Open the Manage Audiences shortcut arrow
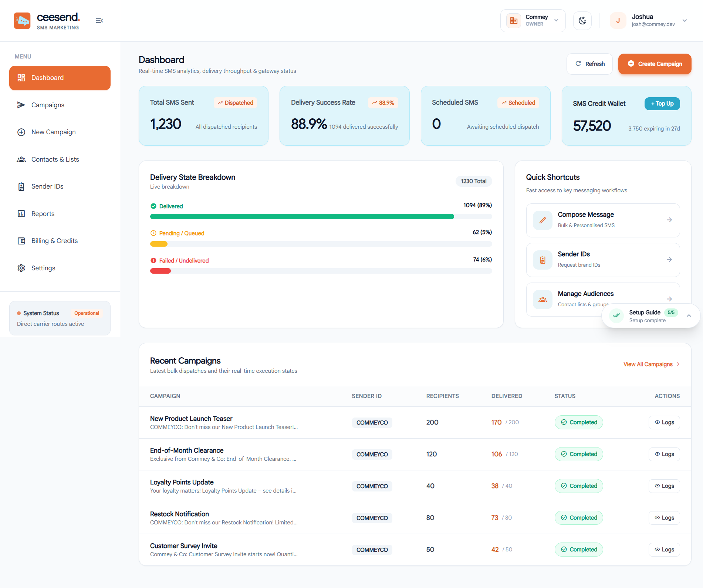Screen dimensions: 703x588 click(669, 299)
